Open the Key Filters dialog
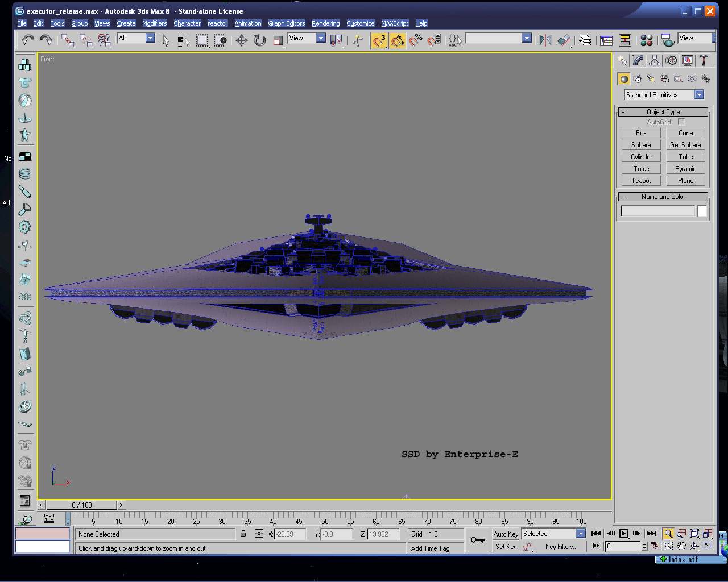Viewport: 728px width, 582px height. tap(561, 547)
